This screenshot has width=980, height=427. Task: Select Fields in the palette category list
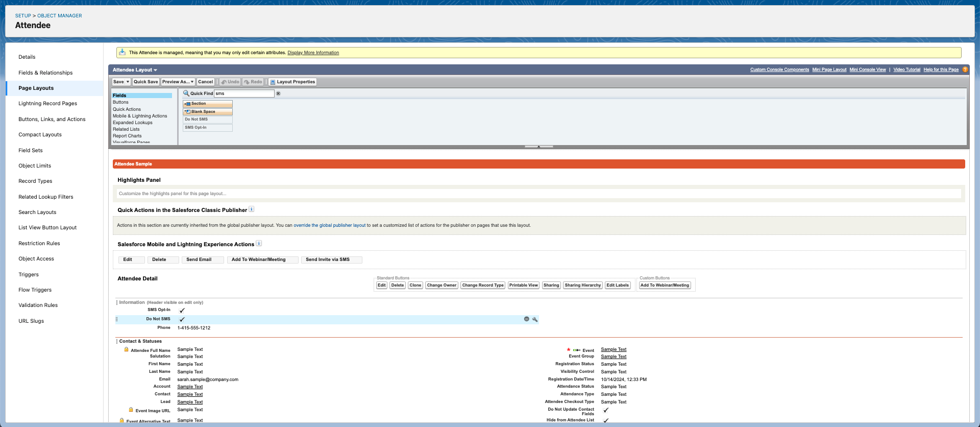coord(142,96)
